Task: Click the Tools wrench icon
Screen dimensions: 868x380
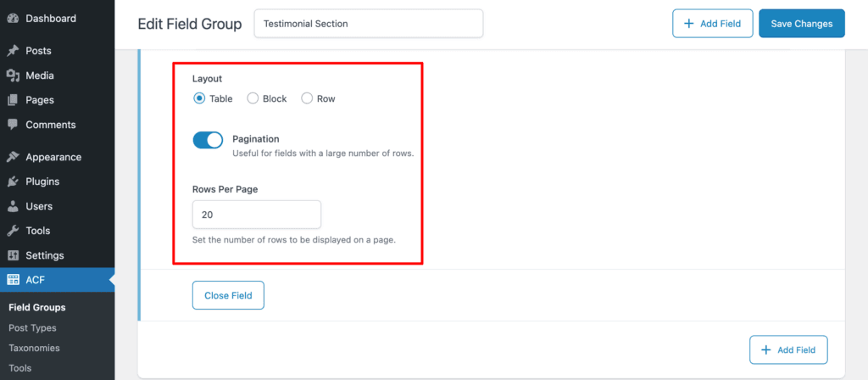Action: tap(13, 231)
